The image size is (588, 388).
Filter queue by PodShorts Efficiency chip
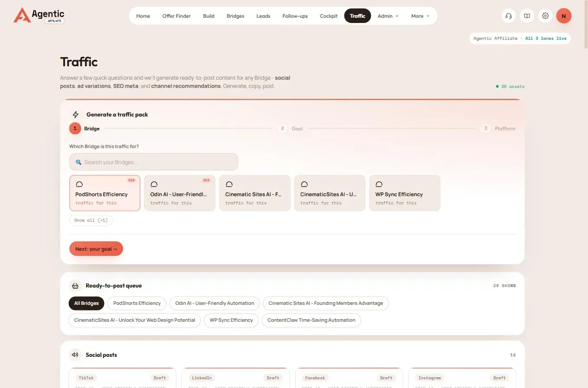click(x=137, y=303)
